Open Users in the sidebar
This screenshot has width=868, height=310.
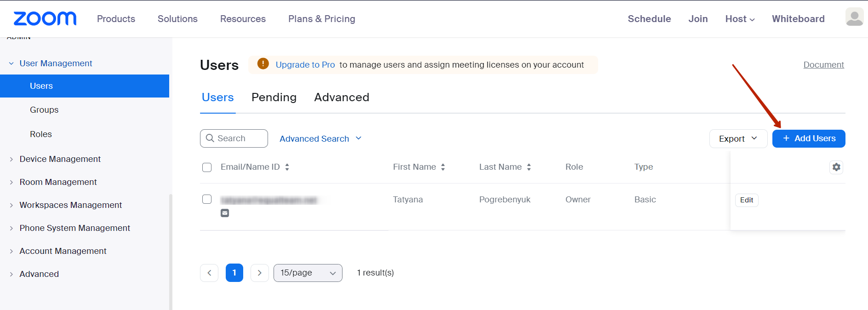(85, 86)
